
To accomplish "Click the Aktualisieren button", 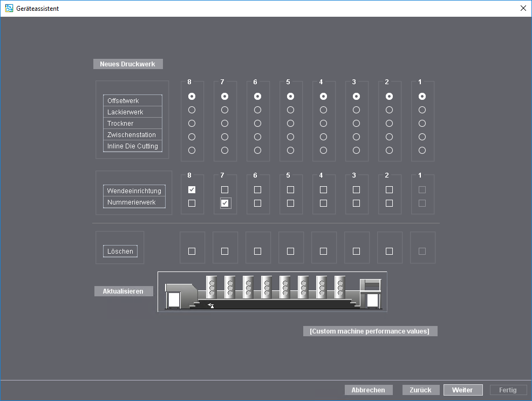I will pos(124,291).
